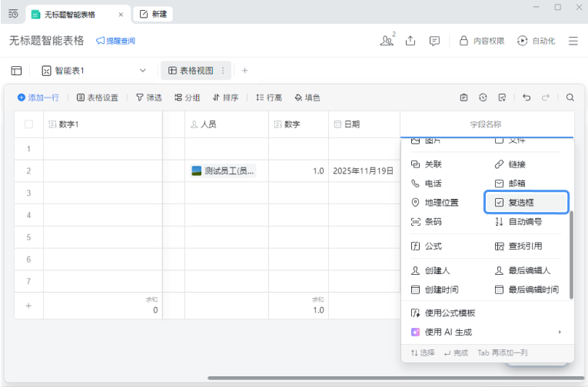Undo the last action
588x387 pixels.
(527, 98)
